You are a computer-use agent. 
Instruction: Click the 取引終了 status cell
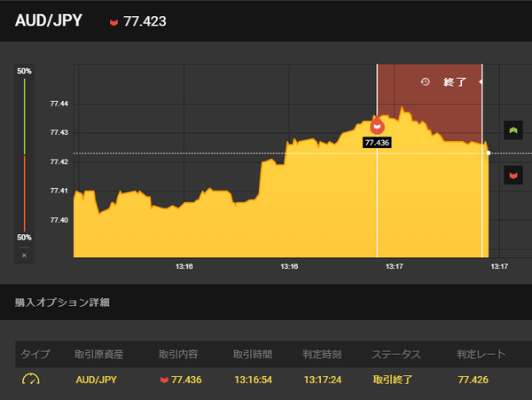(393, 380)
